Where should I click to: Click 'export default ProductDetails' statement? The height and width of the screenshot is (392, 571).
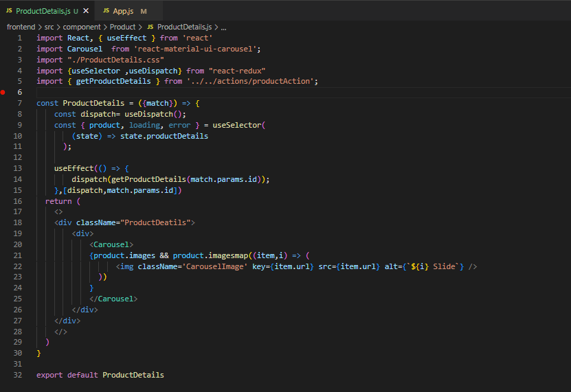coord(100,375)
